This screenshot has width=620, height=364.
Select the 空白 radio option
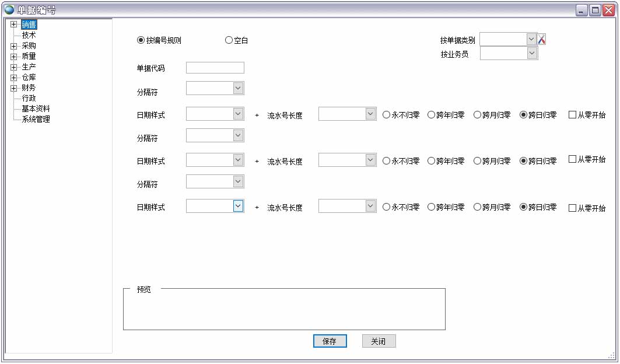pyautogui.click(x=228, y=40)
